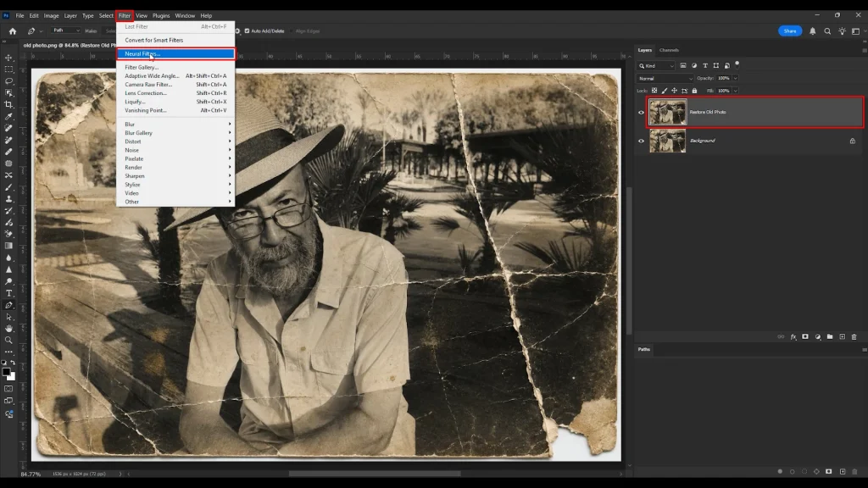Expand the Distort submenu

pyautogui.click(x=175, y=141)
